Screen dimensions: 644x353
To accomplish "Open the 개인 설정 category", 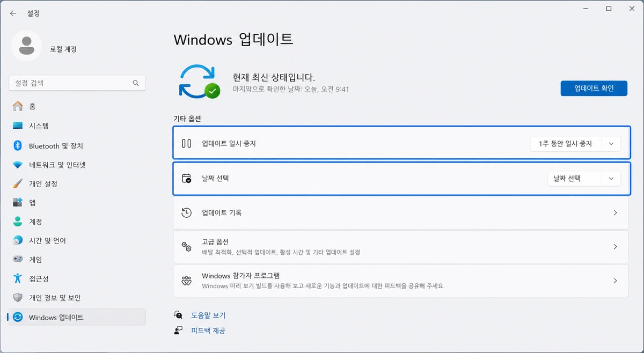I will pos(77,183).
